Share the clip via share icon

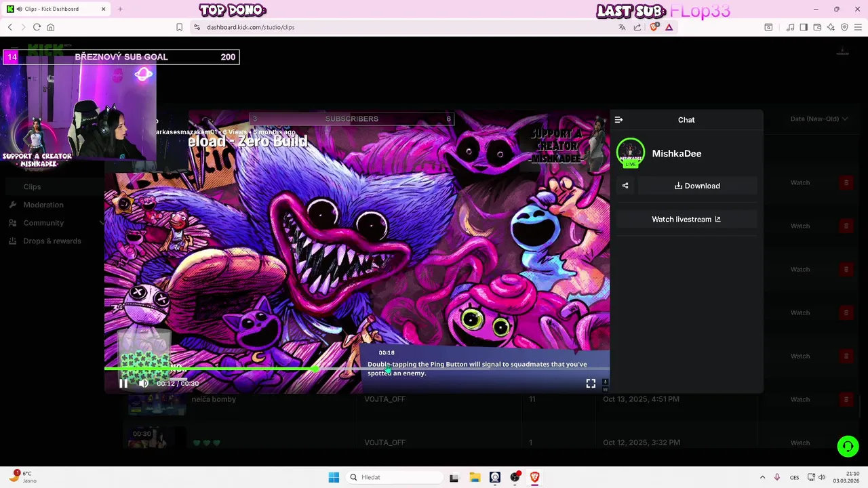(625, 186)
